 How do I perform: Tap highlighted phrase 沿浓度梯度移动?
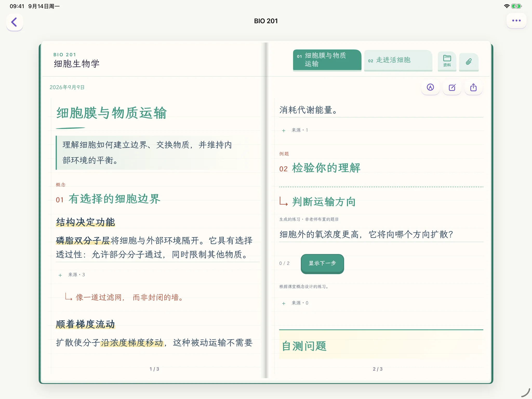tap(132, 343)
